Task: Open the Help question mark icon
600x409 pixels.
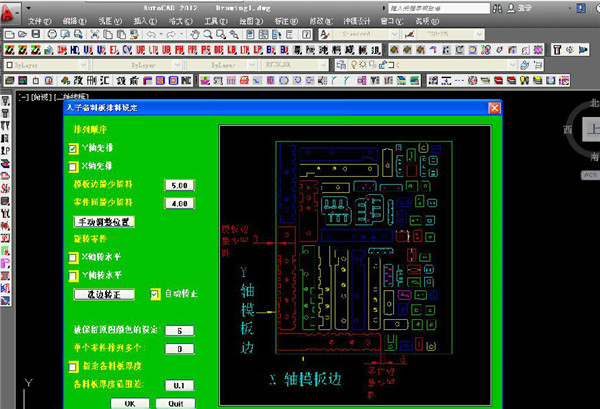Action: [306, 34]
